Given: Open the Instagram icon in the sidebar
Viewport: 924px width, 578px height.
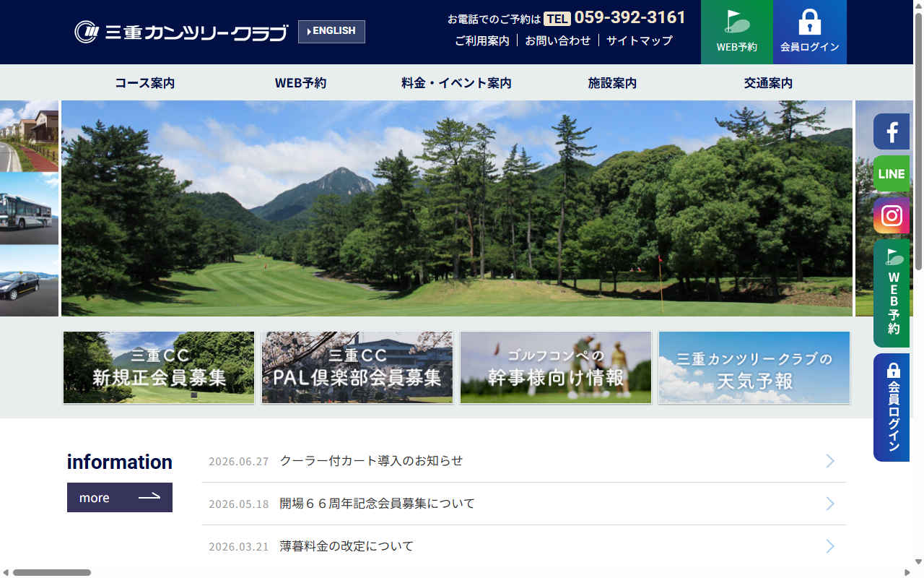Looking at the screenshot, I should (x=892, y=215).
